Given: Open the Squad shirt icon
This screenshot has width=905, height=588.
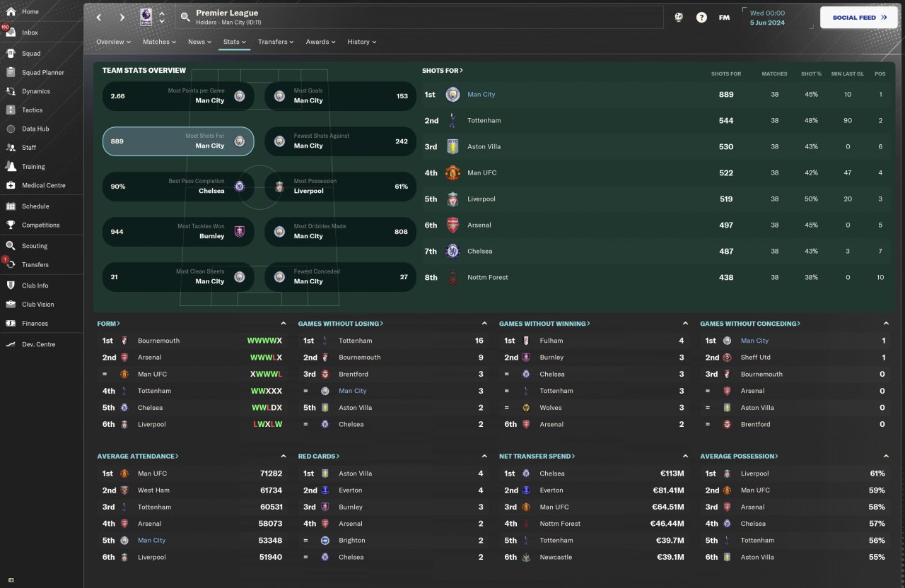Looking at the screenshot, I should pos(11,54).
